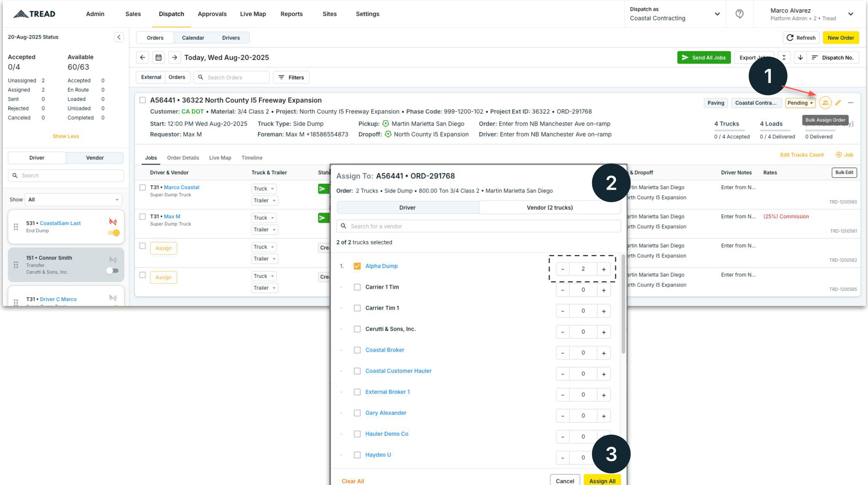Go to Live Map in top navigation
Image resolution: width=868 pixels, height=485 pixels.
click(x=253, y=14)
